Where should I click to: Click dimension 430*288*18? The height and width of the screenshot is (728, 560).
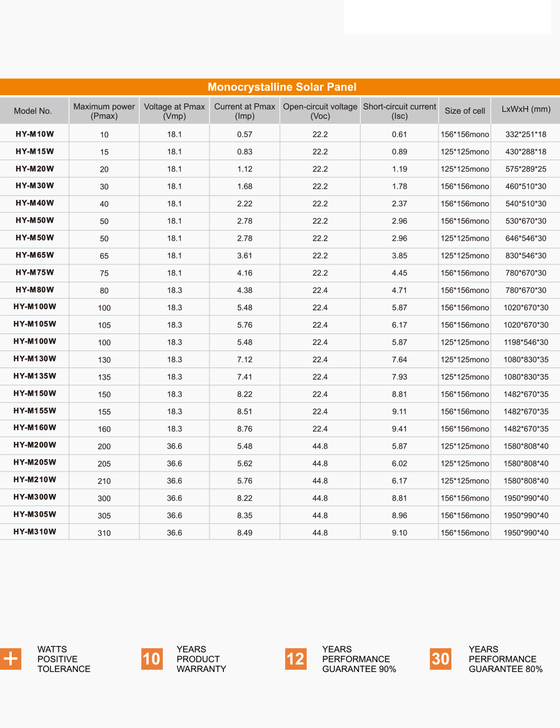click(526, 152)
